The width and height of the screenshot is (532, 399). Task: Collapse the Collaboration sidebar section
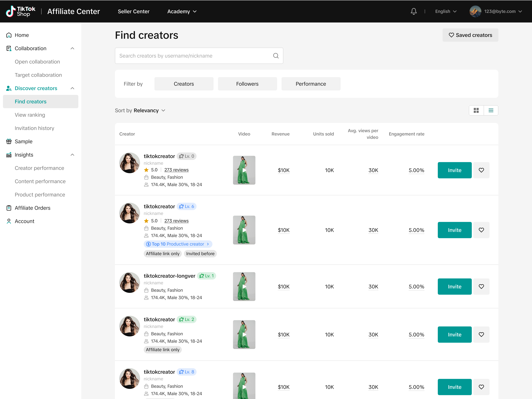tap(72, 48)
